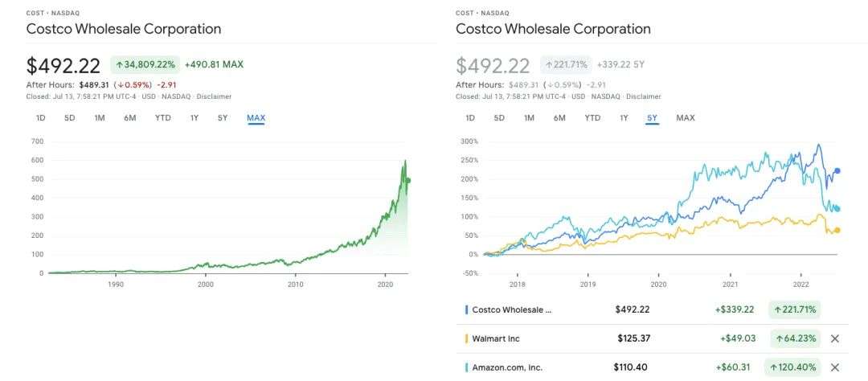The width and height of the screenshot is (868, 381).
Task: Click the yellow Walmart color marker
Action: (x=466, y=338)
